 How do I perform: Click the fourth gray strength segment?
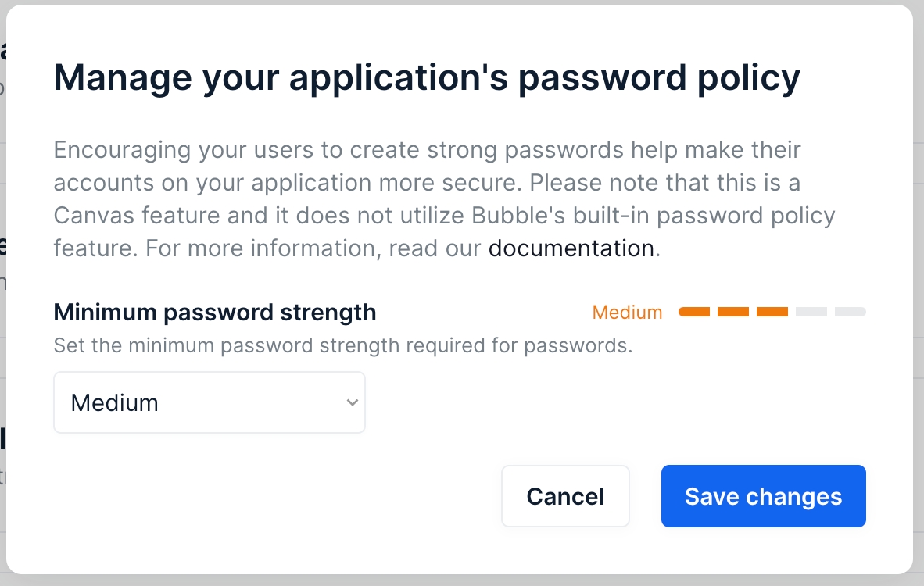click(811, 312)
